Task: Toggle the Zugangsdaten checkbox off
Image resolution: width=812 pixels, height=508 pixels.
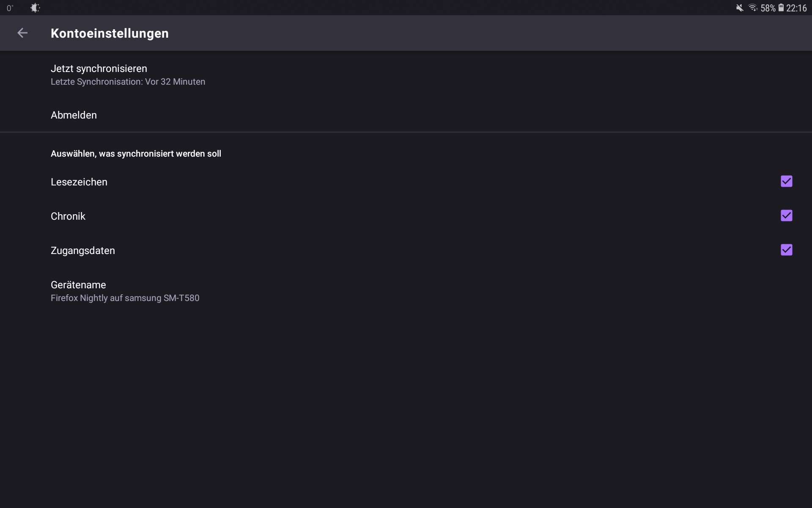Action: [x=786, y=250]
